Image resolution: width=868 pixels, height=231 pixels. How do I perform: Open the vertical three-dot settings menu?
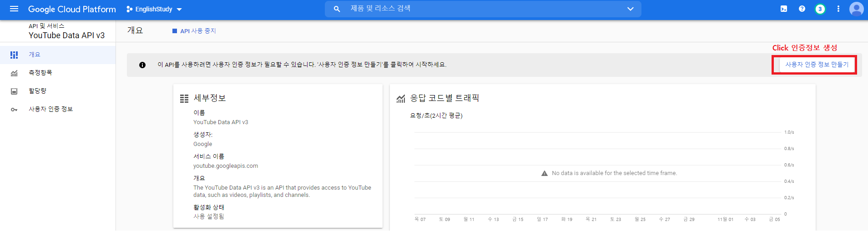pos(838,9)
